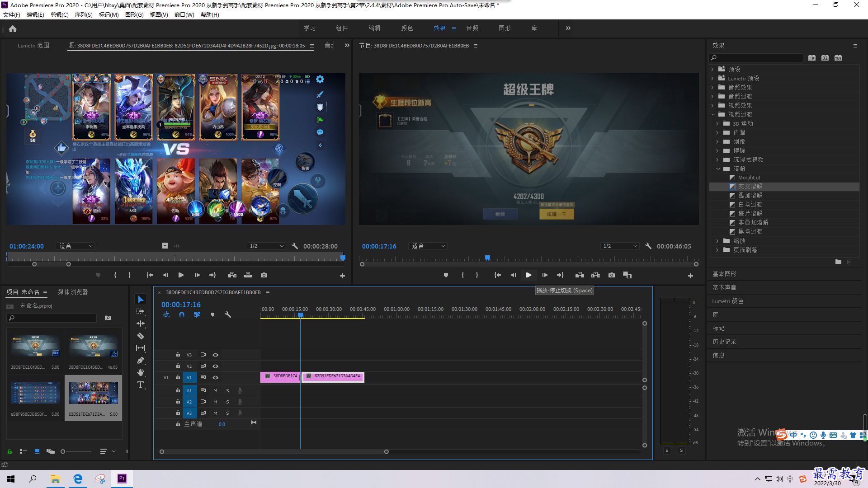Screen dimensions: 868x488
Task: Open Source monitor 适合 zoom dropdown
Action: [75, 246]
